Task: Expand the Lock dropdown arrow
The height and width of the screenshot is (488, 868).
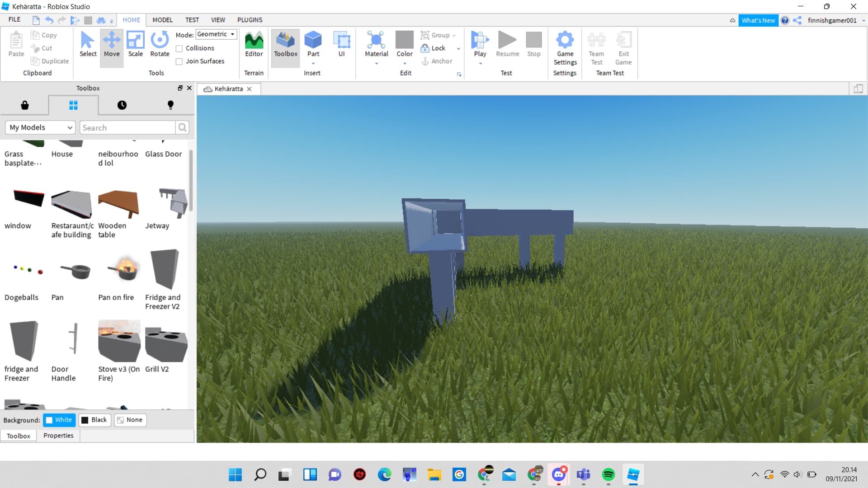Action: pos(458,48)
